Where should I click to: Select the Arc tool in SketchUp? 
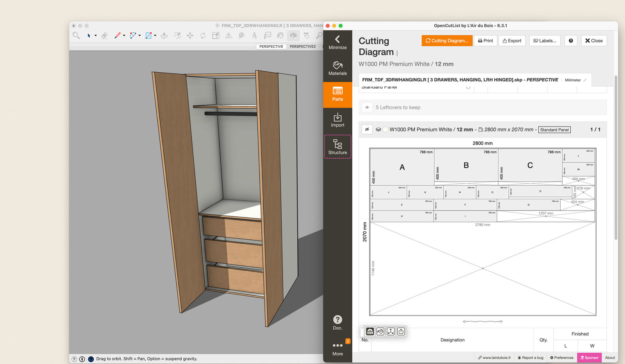coord(133,36)
